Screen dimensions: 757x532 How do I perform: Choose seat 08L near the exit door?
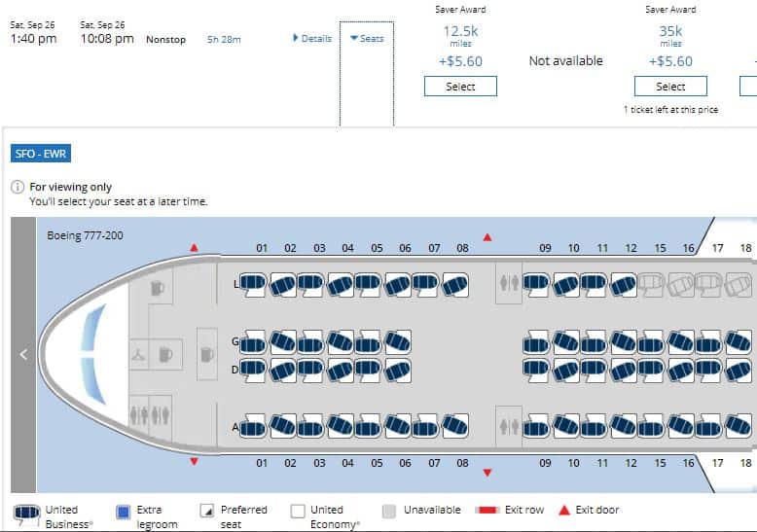pyautogui.click(x=454, y=284)
